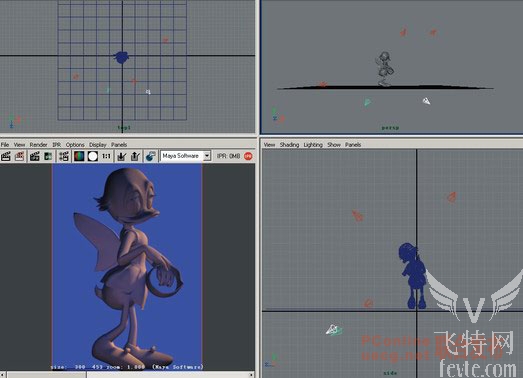Click the red IPR stop button

pos(248,156)
